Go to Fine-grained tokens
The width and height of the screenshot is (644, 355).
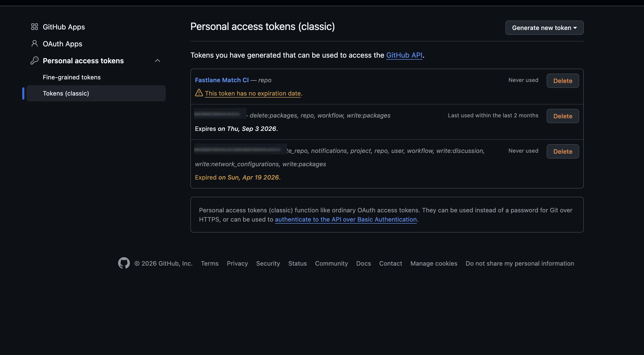72,77
